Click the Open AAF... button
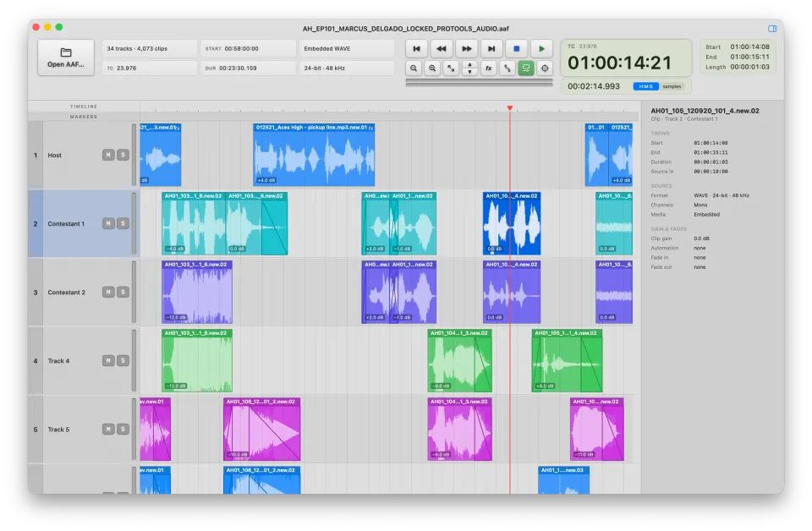The width and height of the screenshot is (812, 531). point(66,57)
